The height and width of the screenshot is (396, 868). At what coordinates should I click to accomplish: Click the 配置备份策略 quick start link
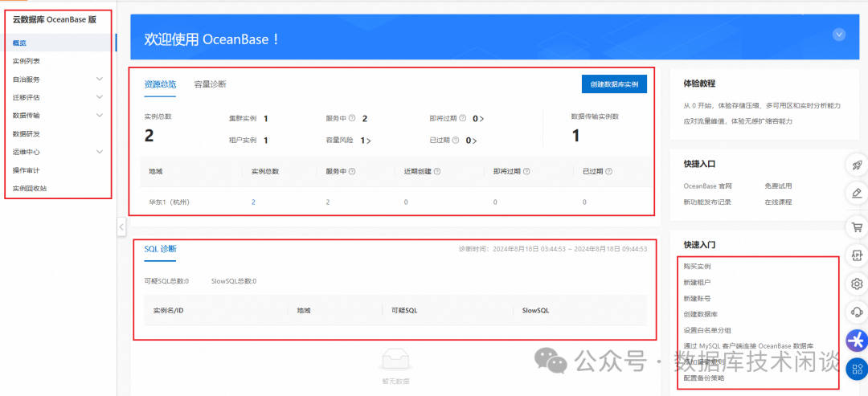coord(704,378)
